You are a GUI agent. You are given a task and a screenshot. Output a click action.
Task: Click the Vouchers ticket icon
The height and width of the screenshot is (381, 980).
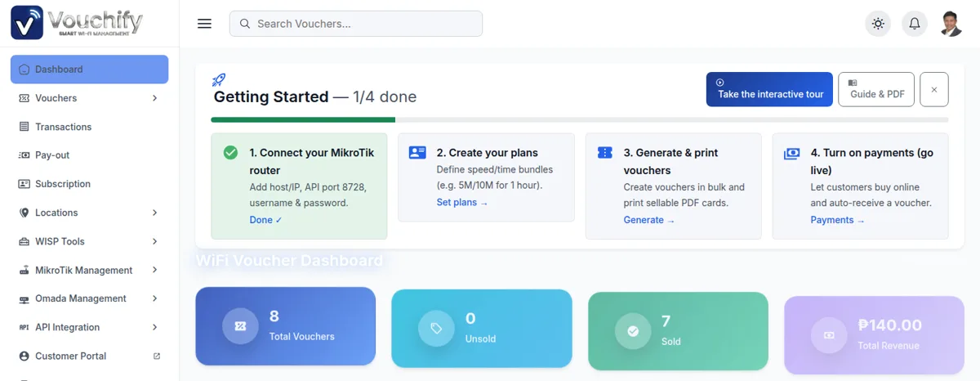tap(24, 98)
